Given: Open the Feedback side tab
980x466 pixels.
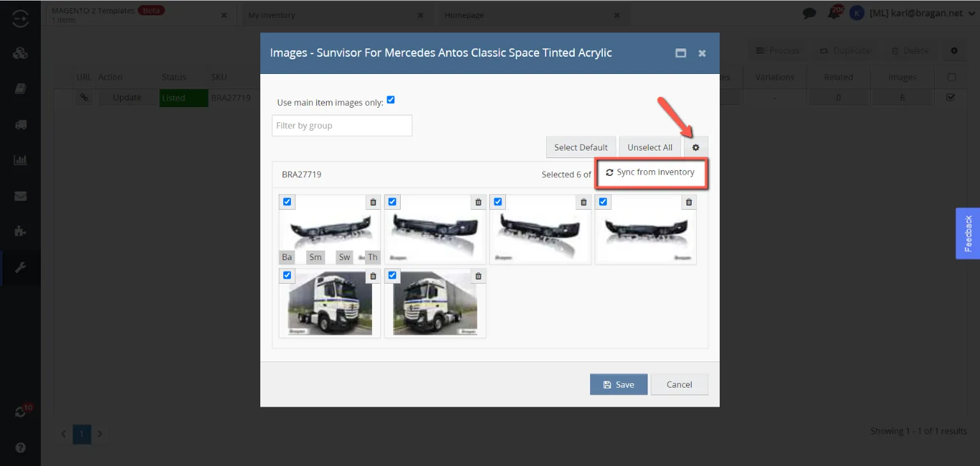Looking at the screenshot, I should (x=968, y=233).
